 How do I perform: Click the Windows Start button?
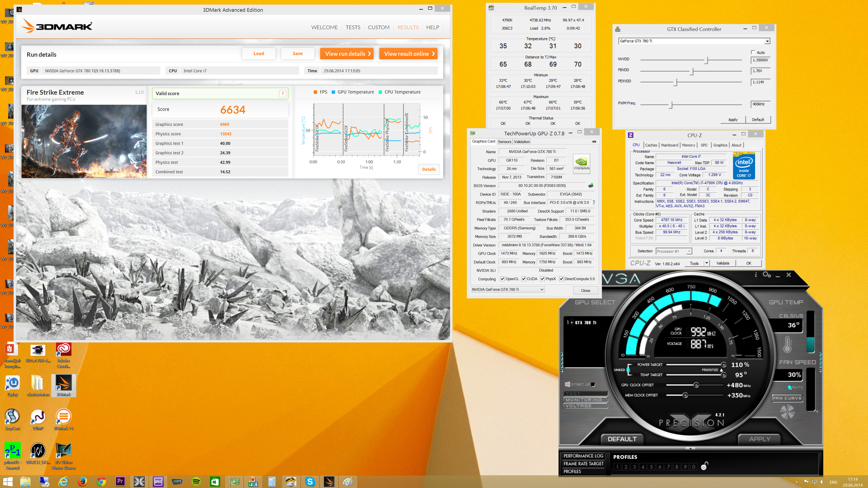tap(7, 482)
